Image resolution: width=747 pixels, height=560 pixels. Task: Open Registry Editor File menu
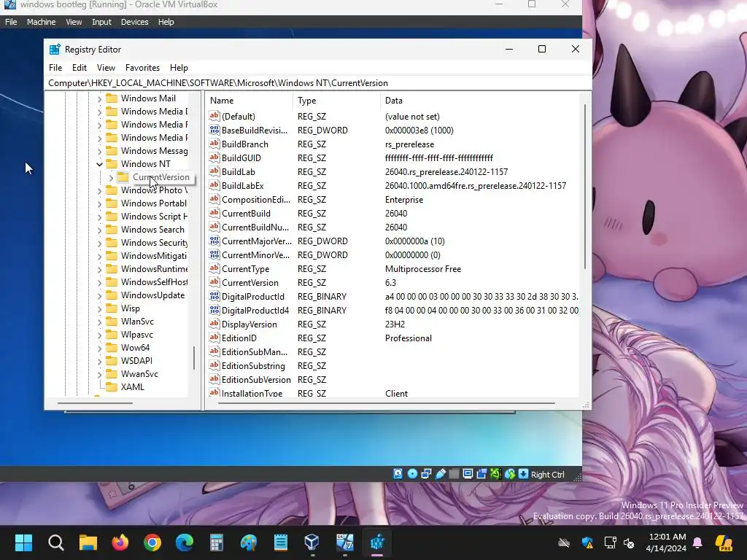pos(55,68)
